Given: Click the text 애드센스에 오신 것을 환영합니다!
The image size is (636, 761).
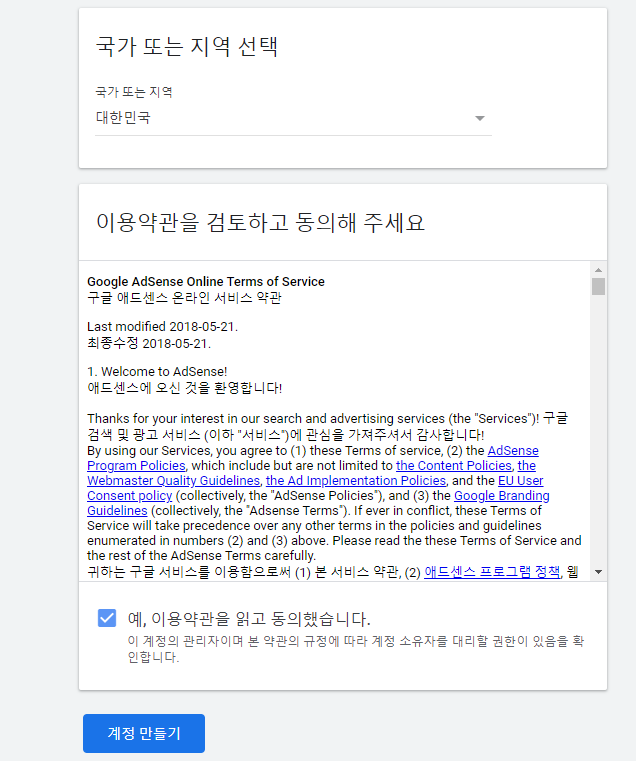Looking at the screenshot, I should coord(184,388).
